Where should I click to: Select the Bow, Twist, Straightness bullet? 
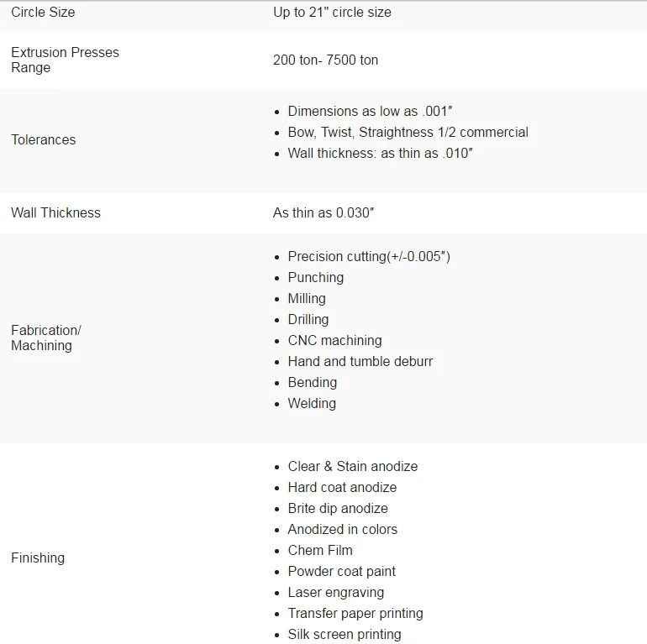click(408, 132)
